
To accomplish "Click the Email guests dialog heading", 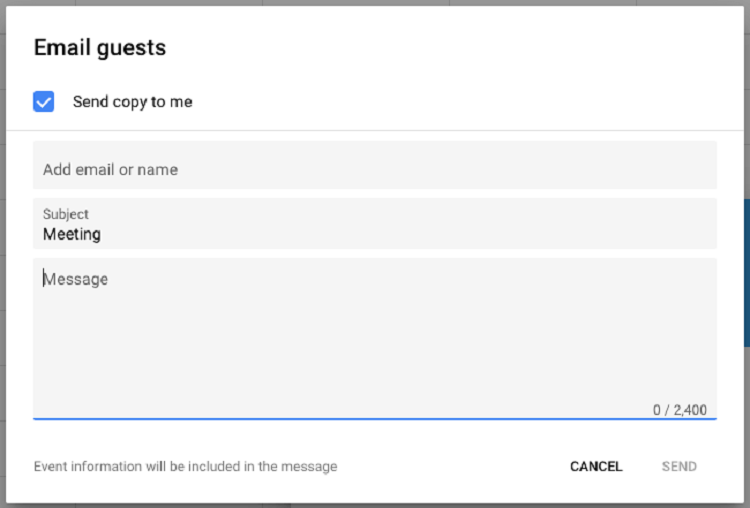I will (100, 48).
